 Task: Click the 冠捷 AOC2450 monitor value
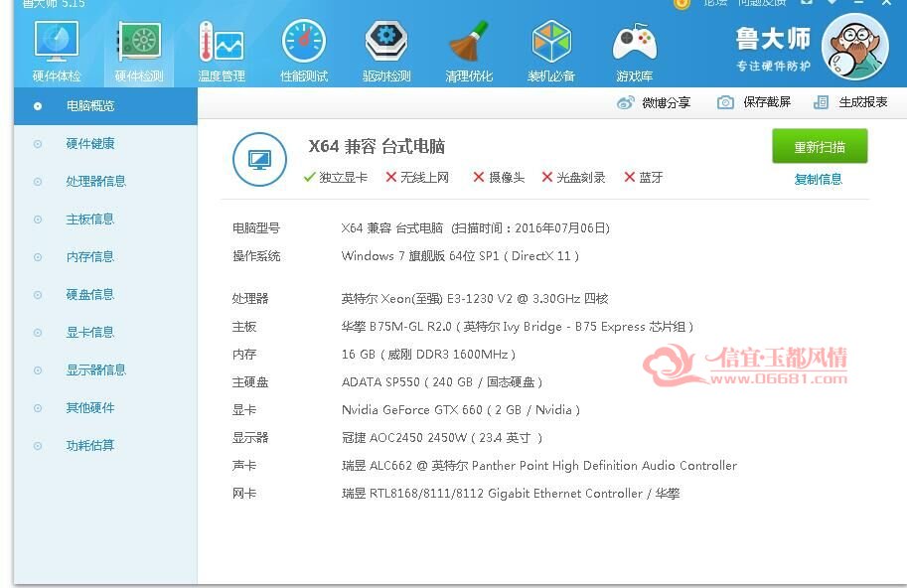click(x=442, y=438)
